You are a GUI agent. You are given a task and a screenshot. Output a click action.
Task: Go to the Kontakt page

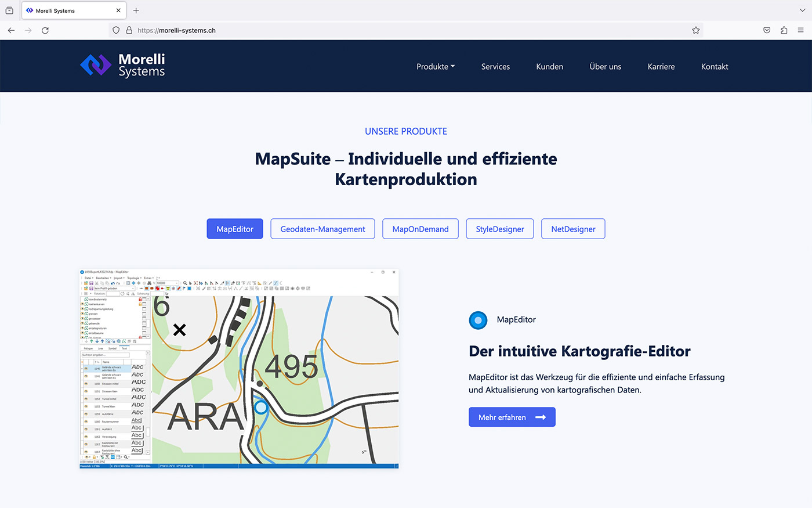point(714,67)
